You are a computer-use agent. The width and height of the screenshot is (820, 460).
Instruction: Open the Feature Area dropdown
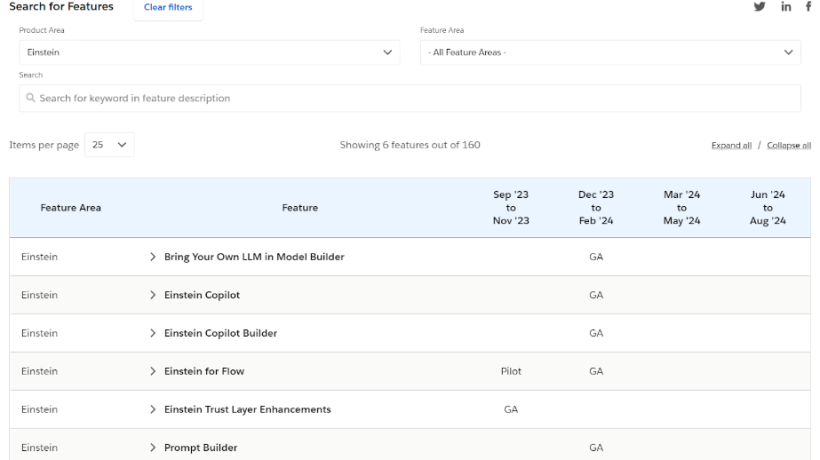tap(610, 52)
